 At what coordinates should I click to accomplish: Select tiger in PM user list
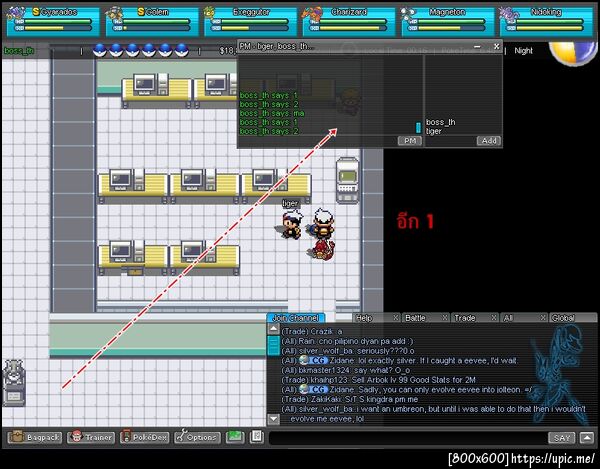point(434,131)
